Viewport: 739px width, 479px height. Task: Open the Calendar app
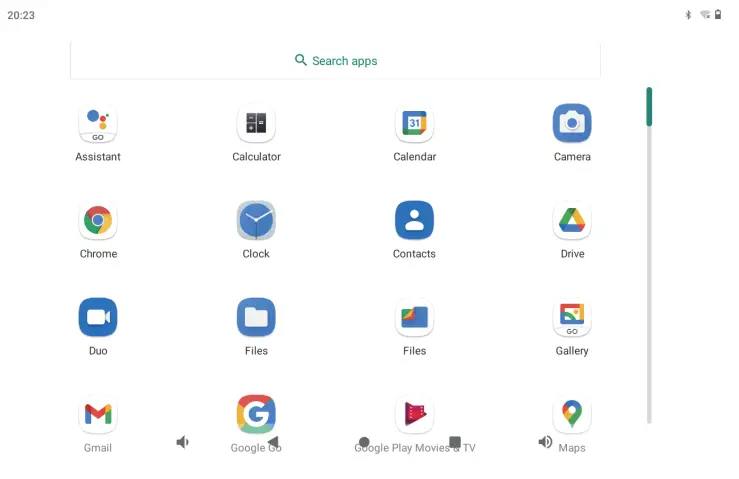point(414,124)
